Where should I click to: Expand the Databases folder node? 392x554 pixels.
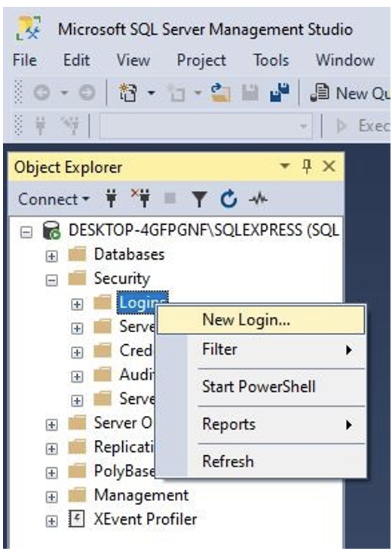(x=51, y=257)
